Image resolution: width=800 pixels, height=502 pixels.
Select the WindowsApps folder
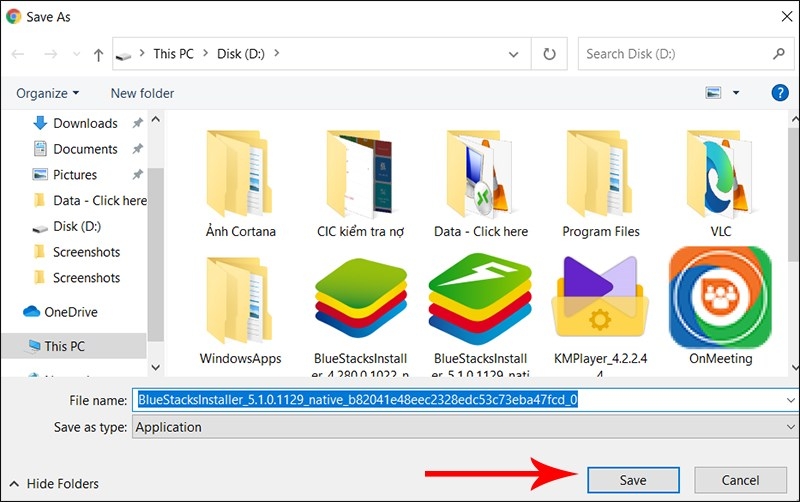(x=240, y=311)
